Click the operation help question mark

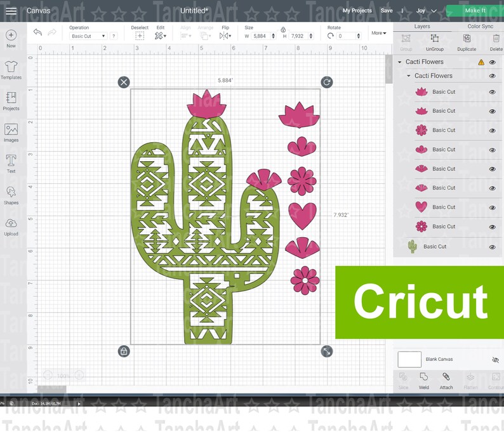point(114,36)
